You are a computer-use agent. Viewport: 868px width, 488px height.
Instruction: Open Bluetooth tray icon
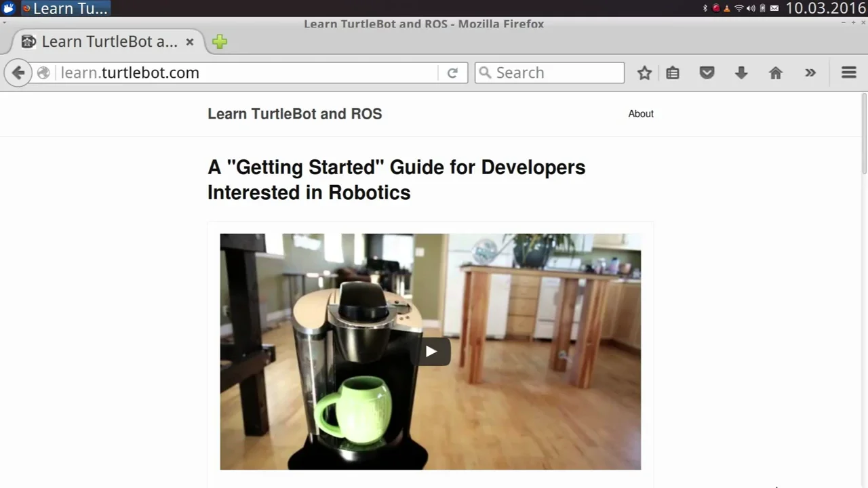click(x=705, y=8)
